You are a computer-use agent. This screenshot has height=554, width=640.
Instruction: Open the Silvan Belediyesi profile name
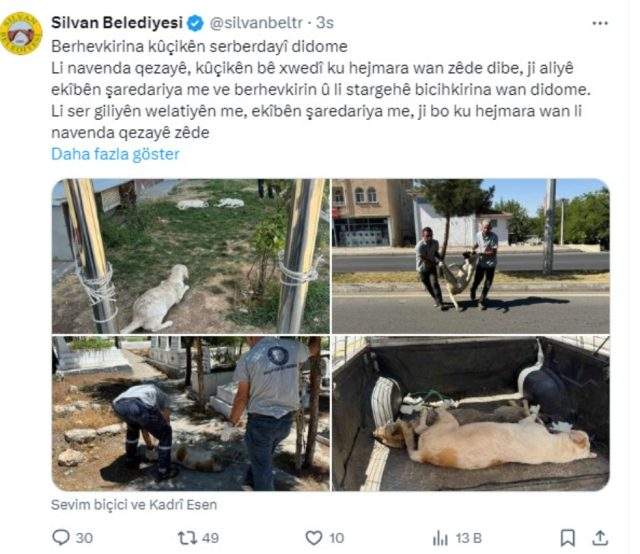click(x=117, y=23)
